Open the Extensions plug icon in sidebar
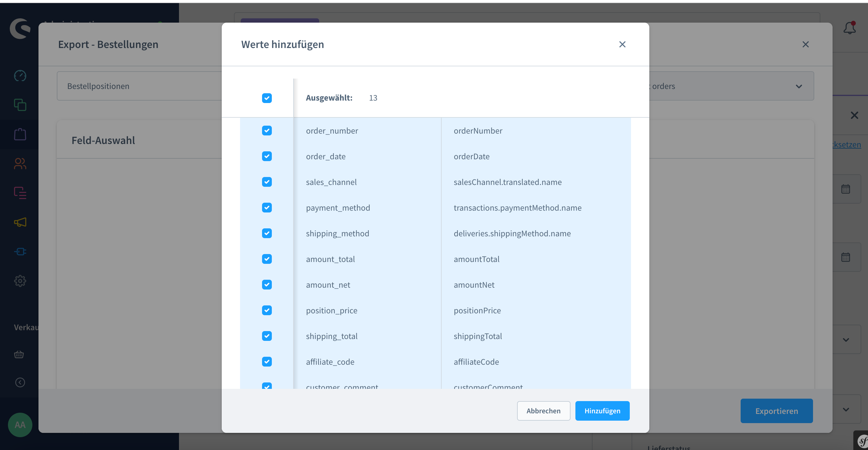Viewport: 868px width, 450px height. click(20, 251)
